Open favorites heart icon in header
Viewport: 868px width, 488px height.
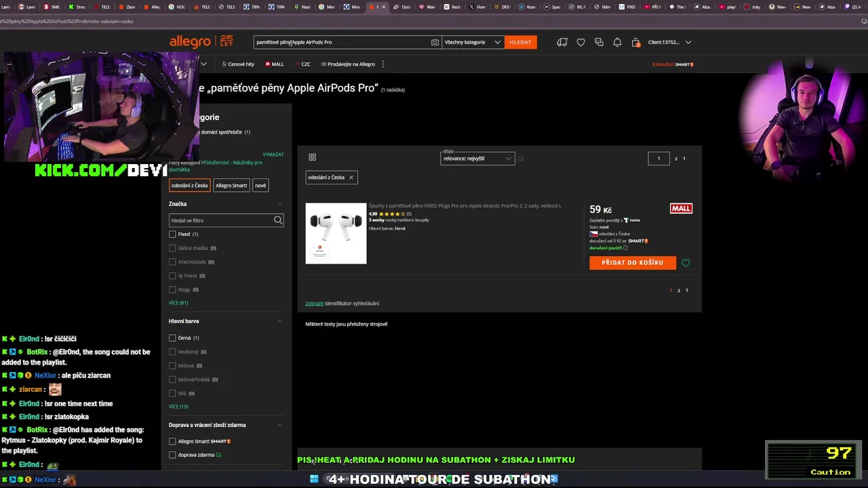click(580, 42)
